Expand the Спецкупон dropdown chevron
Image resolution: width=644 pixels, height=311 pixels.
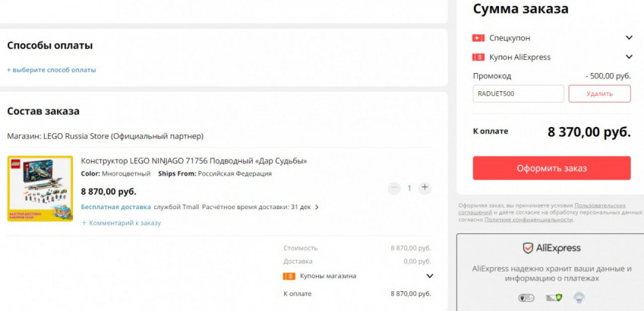click(x=629, y=38)
